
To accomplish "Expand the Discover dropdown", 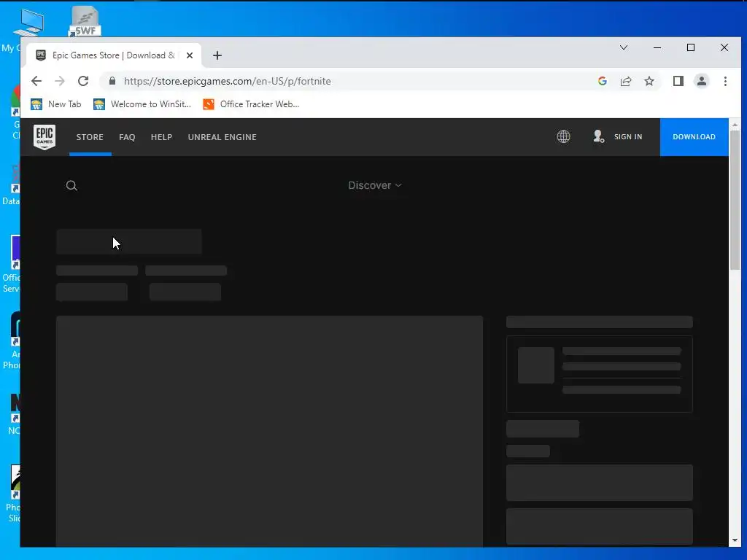I will click(375, 185).
